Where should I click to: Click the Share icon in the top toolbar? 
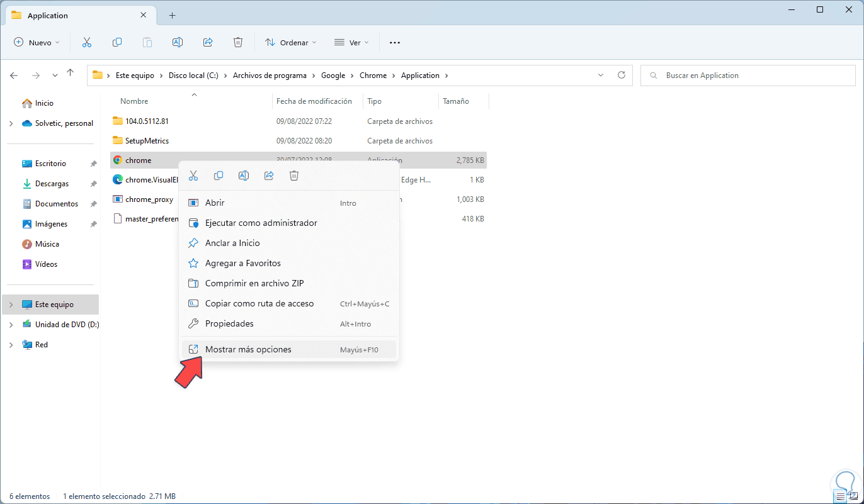[208, 42]
